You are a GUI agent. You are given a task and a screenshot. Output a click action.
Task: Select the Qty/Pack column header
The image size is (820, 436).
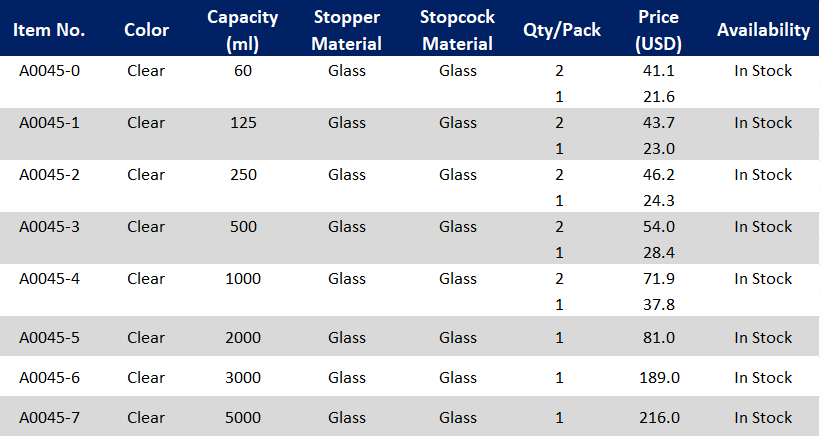pyautogui.click(x=562, y=30)
